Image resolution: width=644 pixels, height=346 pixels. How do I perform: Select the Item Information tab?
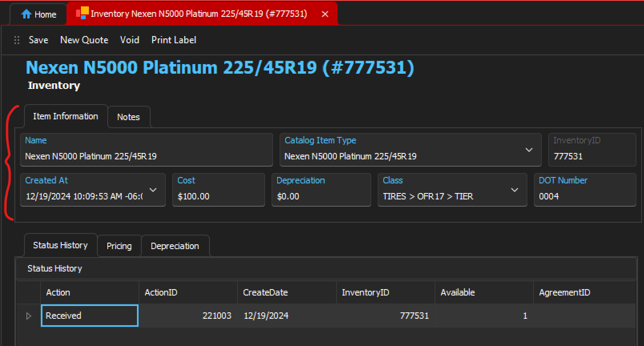tap(66, 116)
